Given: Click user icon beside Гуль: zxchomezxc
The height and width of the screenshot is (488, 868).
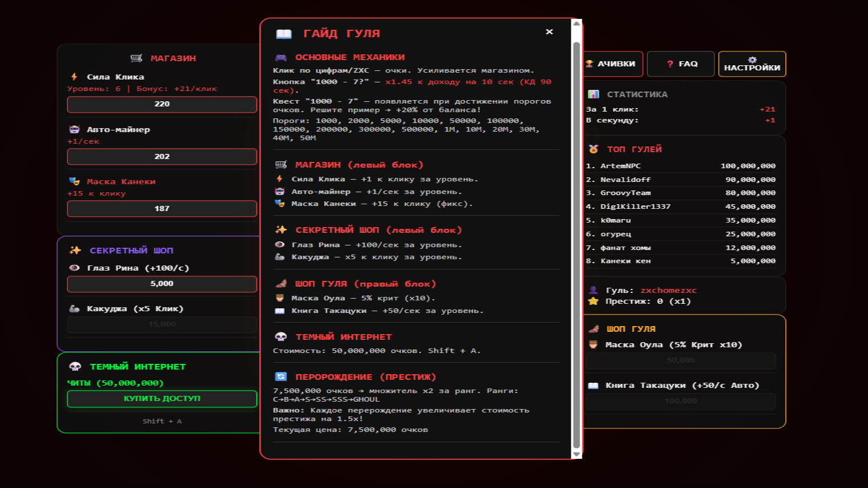Looking at the screenshot, I should pos(593,290).
